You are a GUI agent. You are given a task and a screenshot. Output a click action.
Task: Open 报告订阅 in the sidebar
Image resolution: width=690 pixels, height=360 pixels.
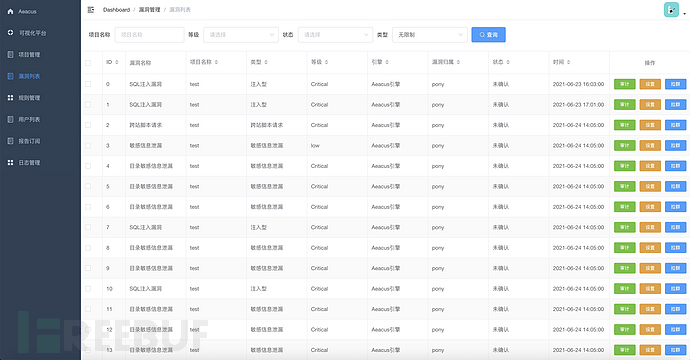click(29, 141)
